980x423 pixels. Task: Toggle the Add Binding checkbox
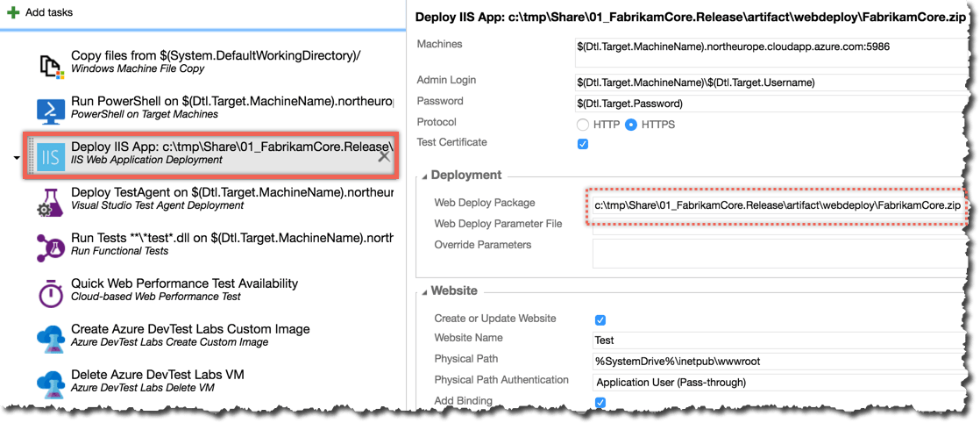tap(600, 402)
